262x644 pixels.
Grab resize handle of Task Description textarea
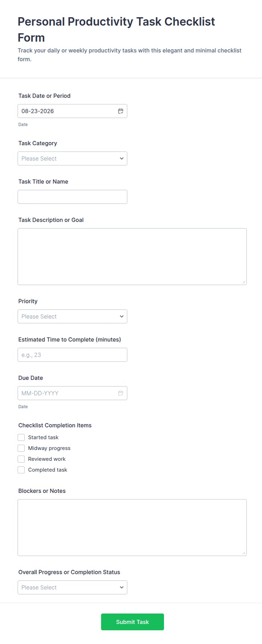pyautogui.click(x=244, y=282)
